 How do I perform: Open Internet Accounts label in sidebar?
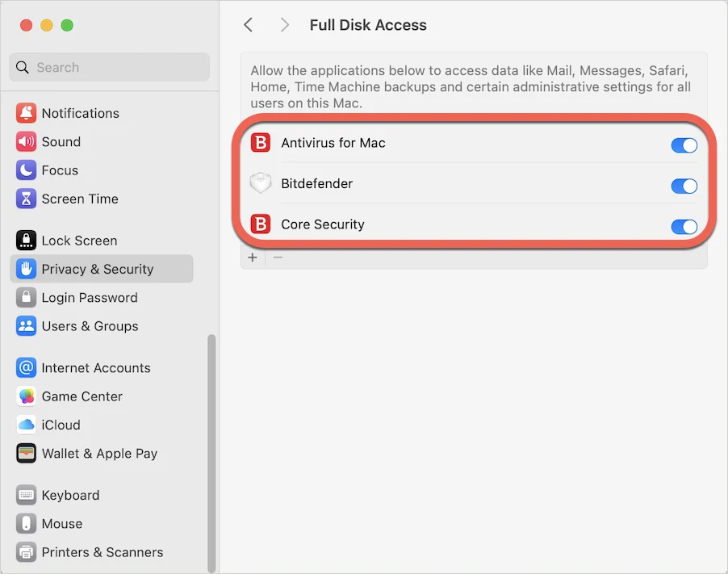click(96, 368)
